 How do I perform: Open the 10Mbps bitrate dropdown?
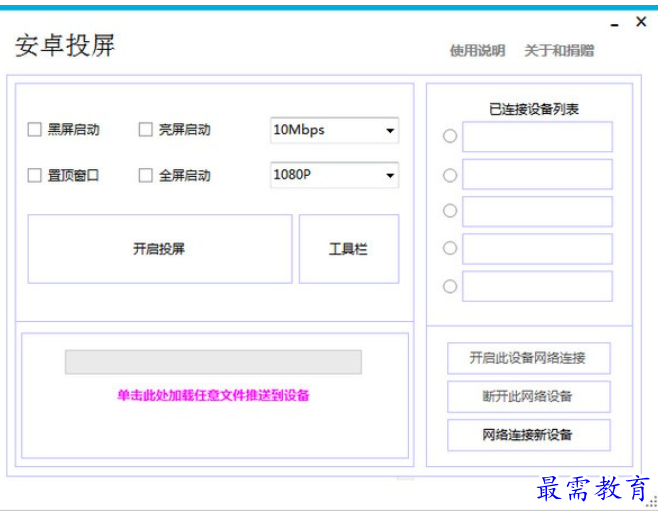click(334, 130)
